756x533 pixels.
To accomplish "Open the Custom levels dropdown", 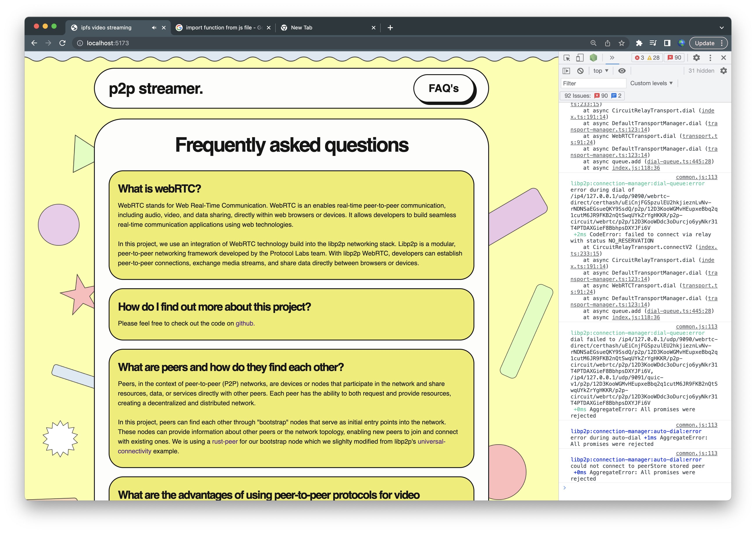I will 651,83.
